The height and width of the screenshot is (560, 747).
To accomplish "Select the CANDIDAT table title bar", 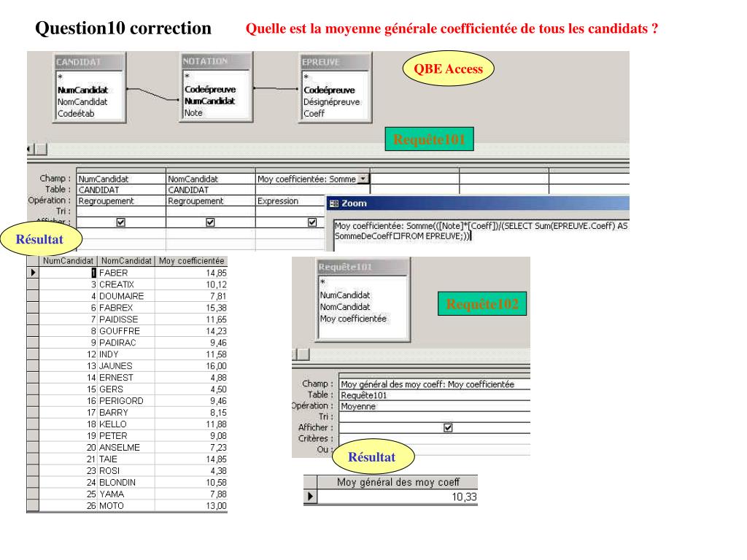I will (x=89, y=63).
